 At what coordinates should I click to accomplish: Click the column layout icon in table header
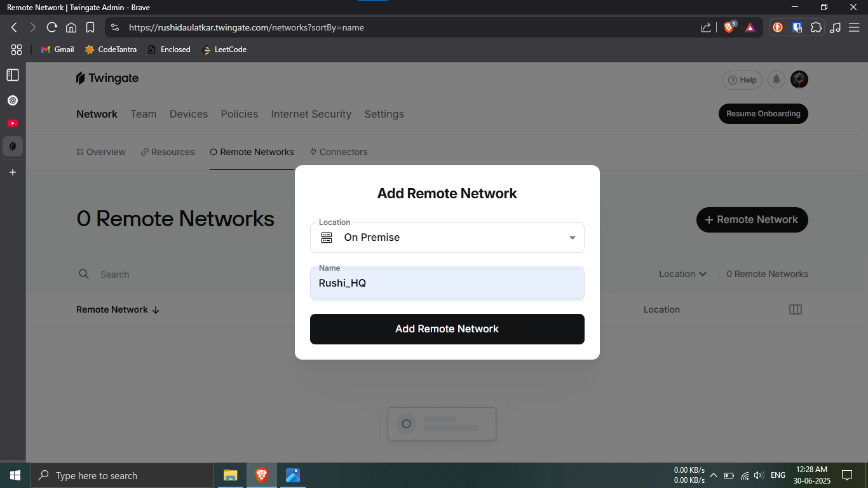coord(795,309)
